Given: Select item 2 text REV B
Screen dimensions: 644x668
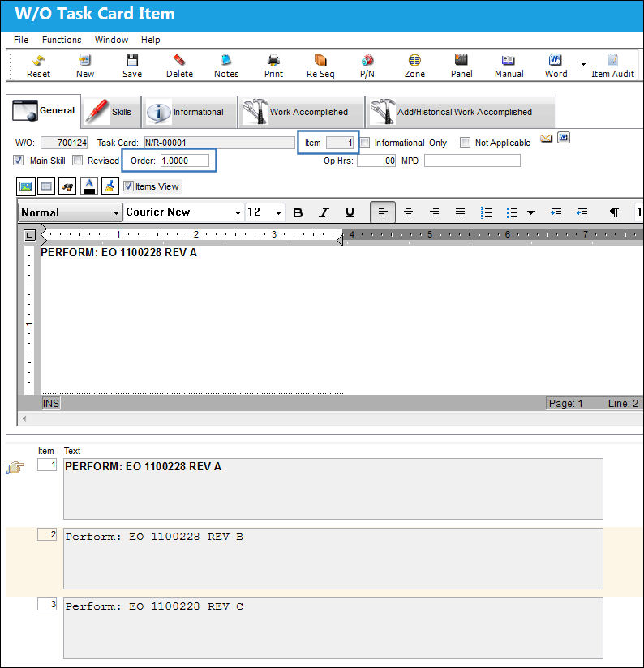Looking at the screenshot, I should [x=333, y=559].
